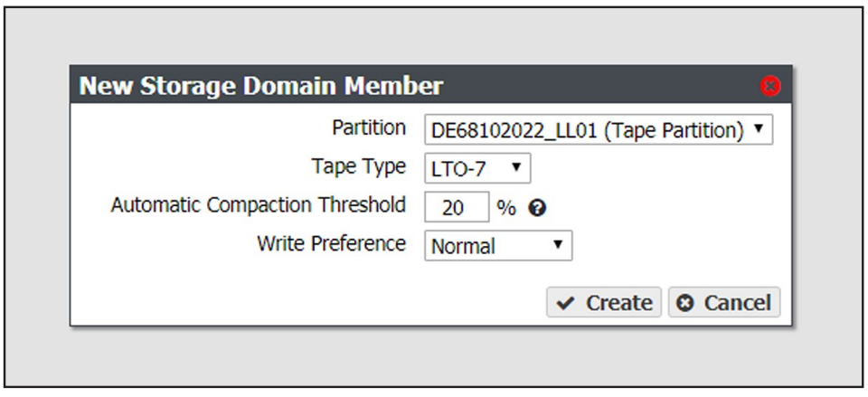Click the checkmark icon on Create
The width and height of the screenshot is (868, 397).
(566, 303)
